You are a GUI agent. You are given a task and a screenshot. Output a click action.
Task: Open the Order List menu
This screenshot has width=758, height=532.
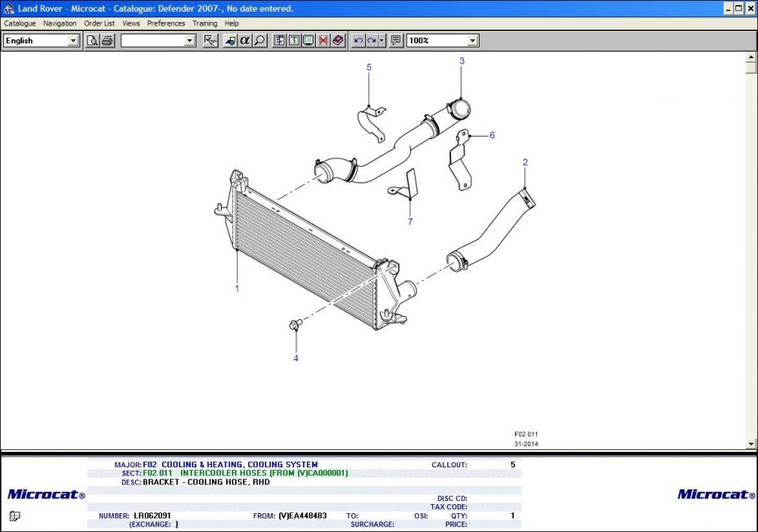pyautogui.click(x=100, y=23)
